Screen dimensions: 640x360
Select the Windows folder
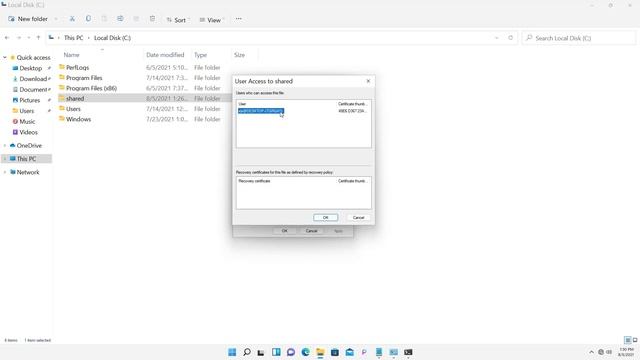point(78,119)
